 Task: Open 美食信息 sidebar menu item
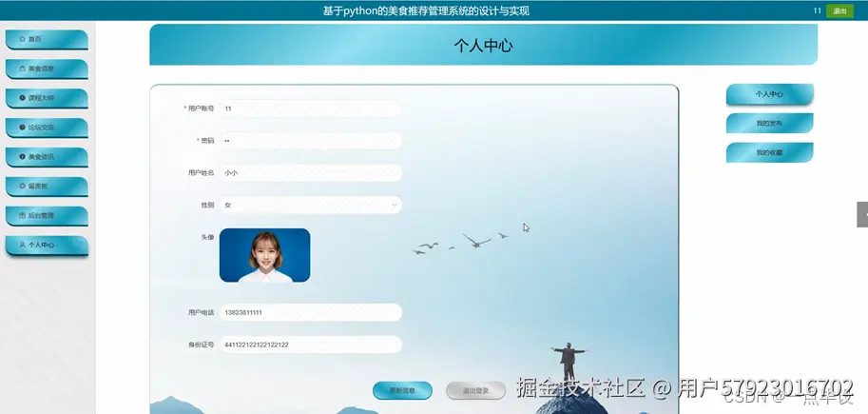[47, 69]
